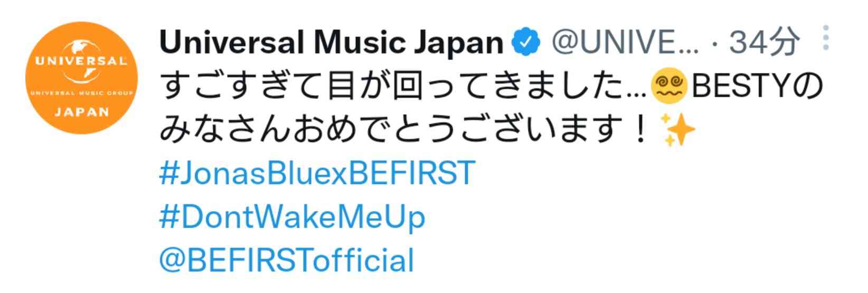Click UNIVERSAL wordmark at top of avatar
The height and width of the screenshot is (293, 868).
pyautogui.click(x=81, y=61)
